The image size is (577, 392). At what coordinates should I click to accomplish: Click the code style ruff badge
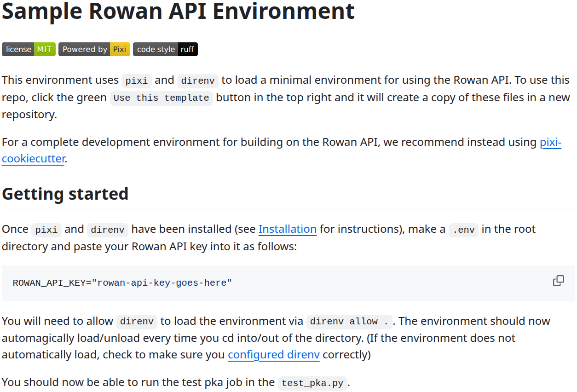click(165, 49)
